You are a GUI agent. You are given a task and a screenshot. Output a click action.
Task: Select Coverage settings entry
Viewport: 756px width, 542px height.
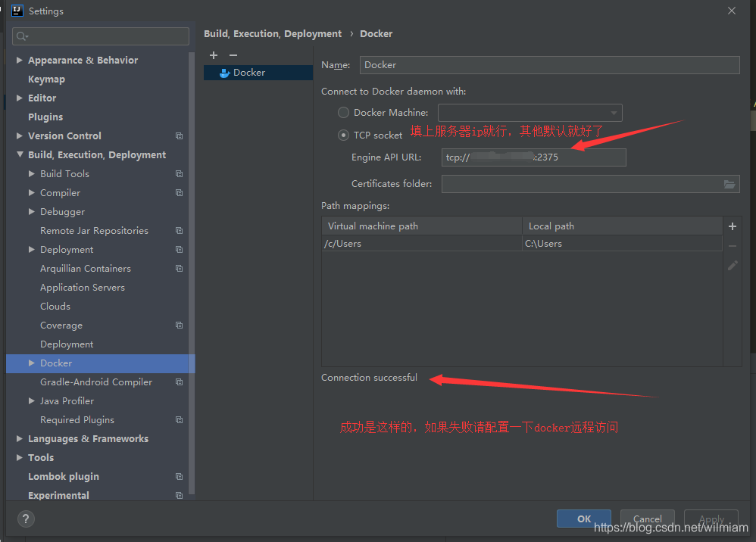point(61,326)
